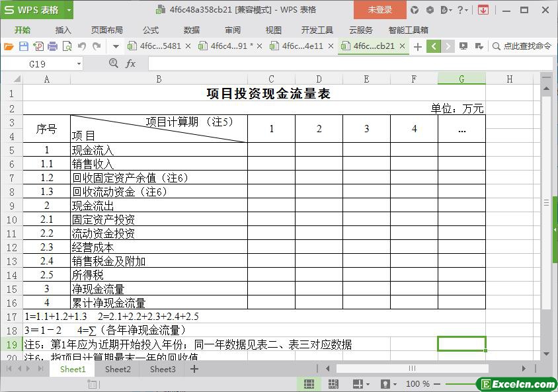
Task: Go to next document tab gray arrow
Action: pyautogui.click(x=448, y=46)
